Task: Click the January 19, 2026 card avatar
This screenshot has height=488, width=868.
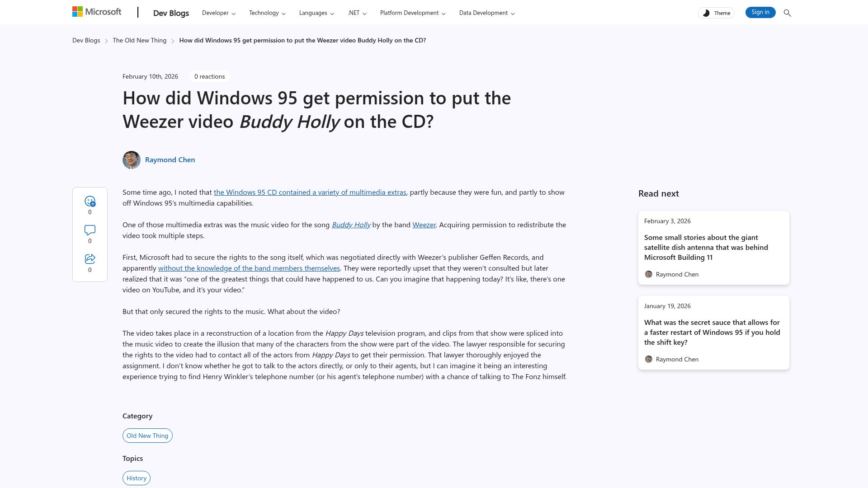Action: tap(648, 359)
